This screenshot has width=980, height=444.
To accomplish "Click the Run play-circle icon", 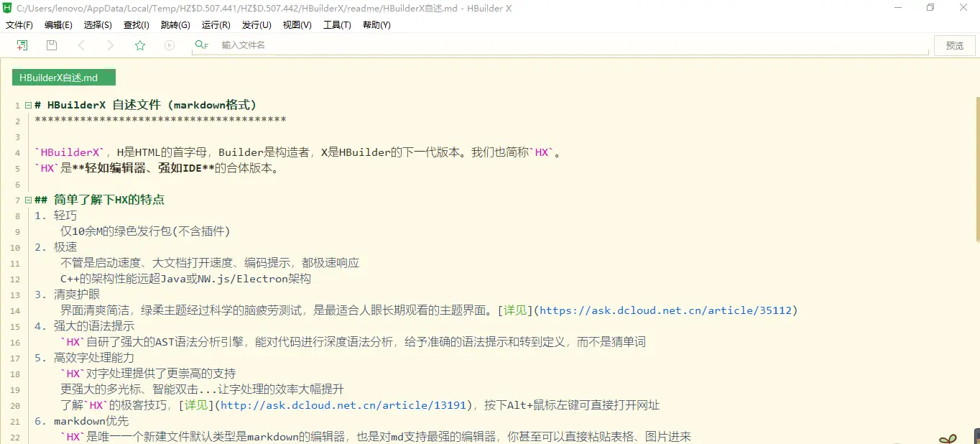I will click(170, 45).
